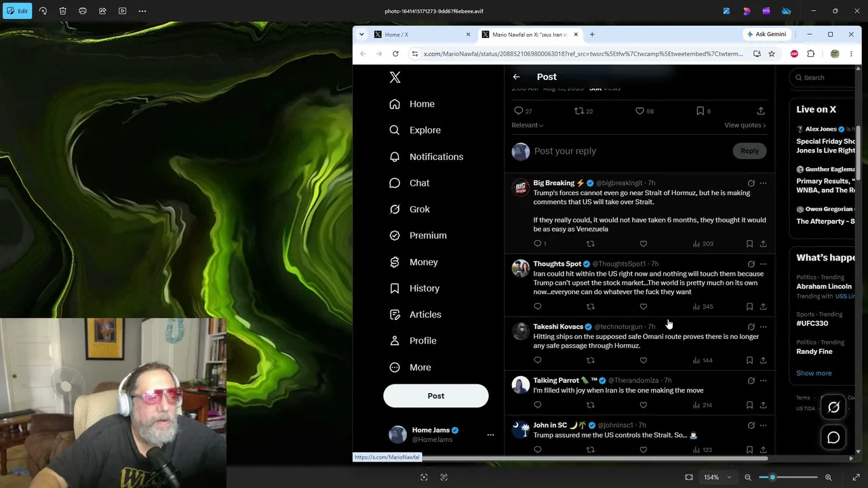Open Photos 'See more' ellipsis menu
This screenshot has height=488, width=868.
click(x=142, y=11)
